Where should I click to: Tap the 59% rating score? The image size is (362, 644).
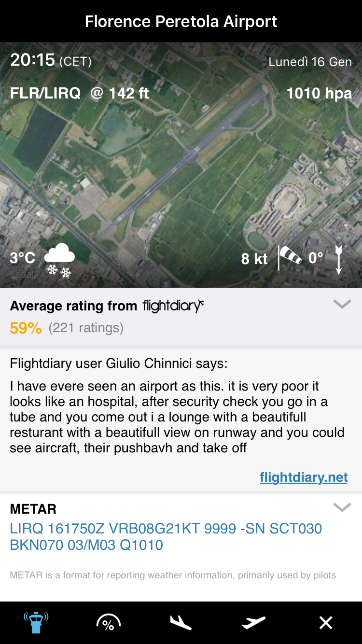26,328
